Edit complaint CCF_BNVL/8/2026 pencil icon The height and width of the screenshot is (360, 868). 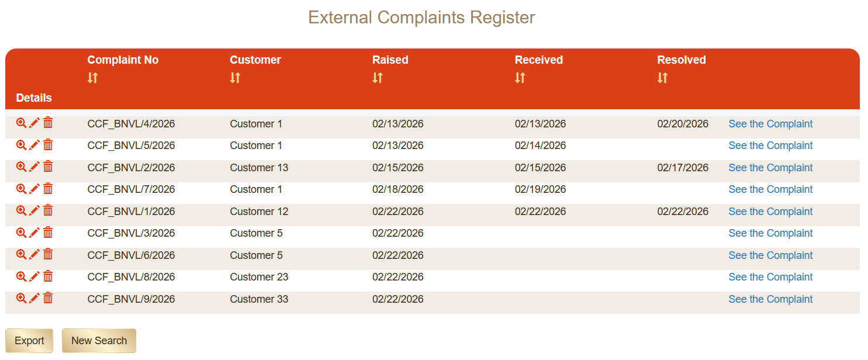pos(34,276)
